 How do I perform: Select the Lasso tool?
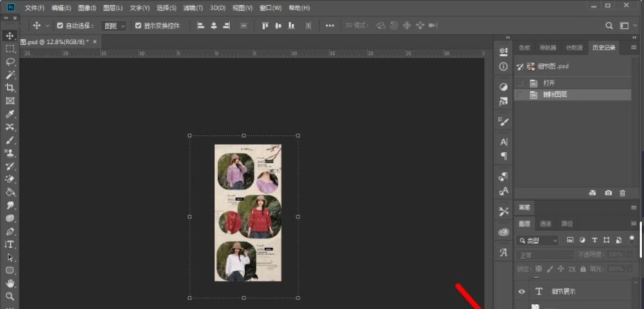pos(10,61)
